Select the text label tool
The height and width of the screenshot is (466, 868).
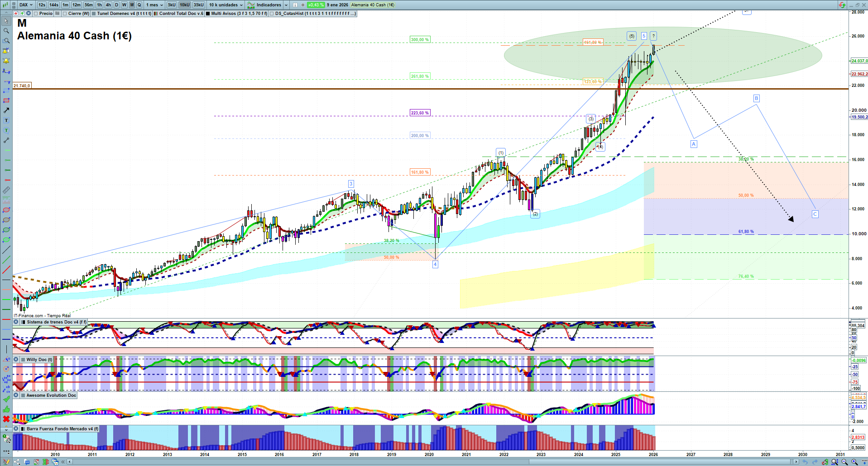[6, 120]
